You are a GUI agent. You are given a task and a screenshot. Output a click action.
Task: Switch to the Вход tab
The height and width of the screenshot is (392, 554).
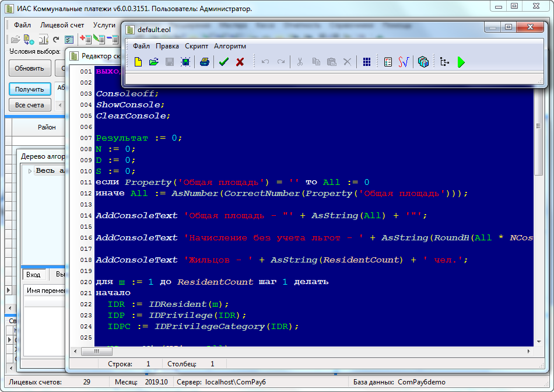tap(33, 274)
